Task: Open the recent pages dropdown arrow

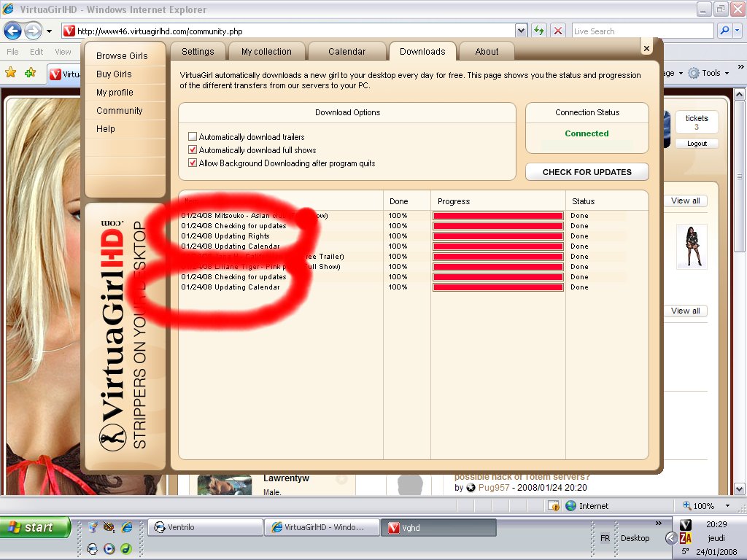Action: tap(49, 31)
